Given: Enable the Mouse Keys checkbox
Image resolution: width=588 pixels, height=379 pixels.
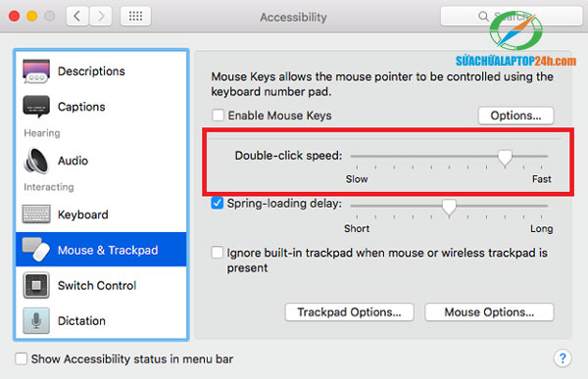Looking at the screenshot, I should coord(218,116).
